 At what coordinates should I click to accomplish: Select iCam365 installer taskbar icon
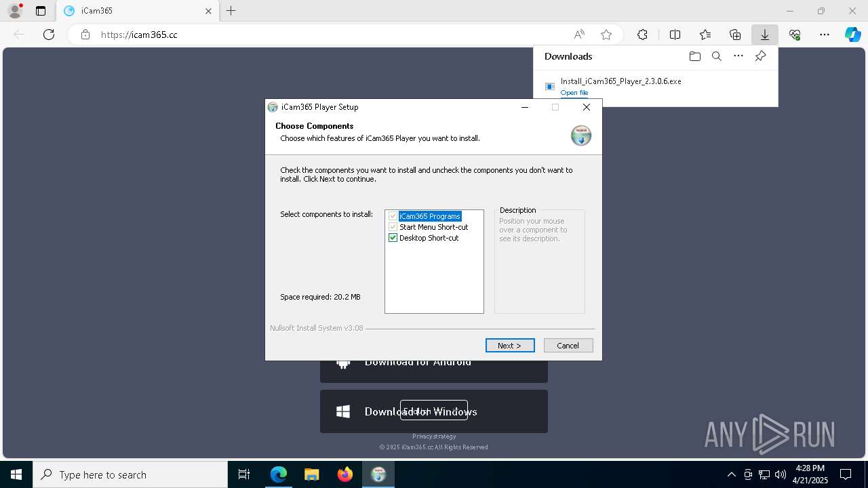pos(378,474)
